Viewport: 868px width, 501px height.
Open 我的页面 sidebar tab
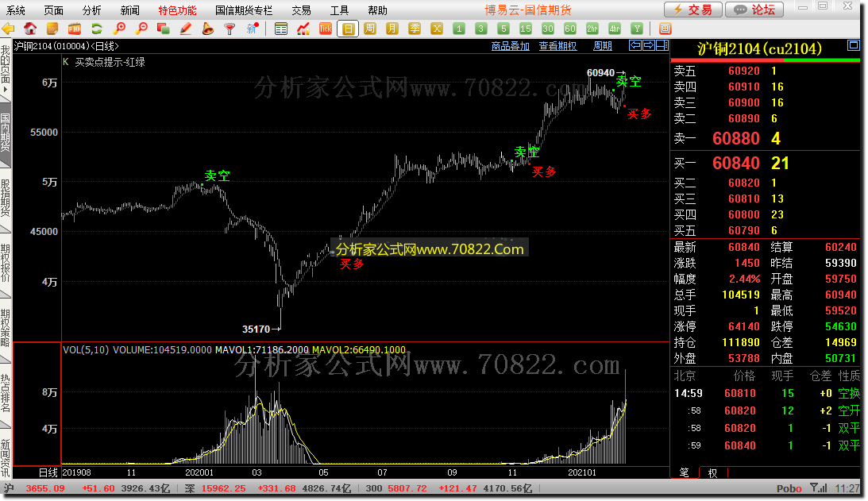[x=6, y=69]
